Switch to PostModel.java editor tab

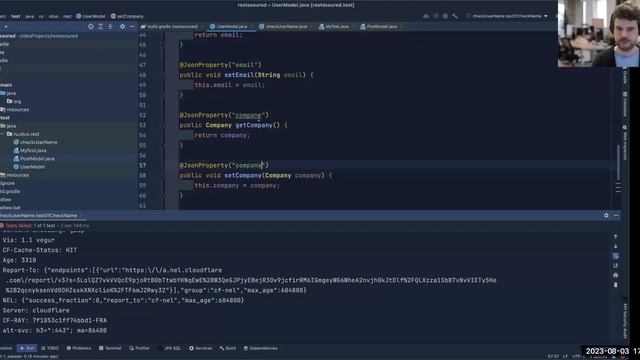pos(381,27)
